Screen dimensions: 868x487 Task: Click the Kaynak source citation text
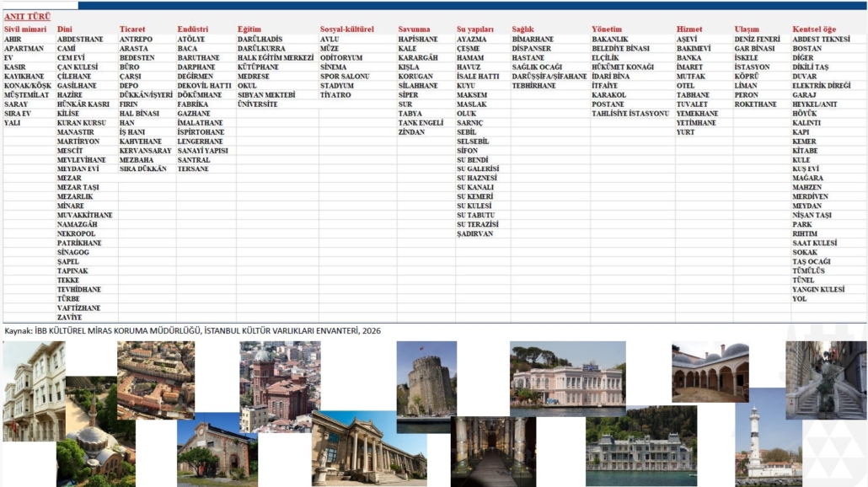pos(192,331)
